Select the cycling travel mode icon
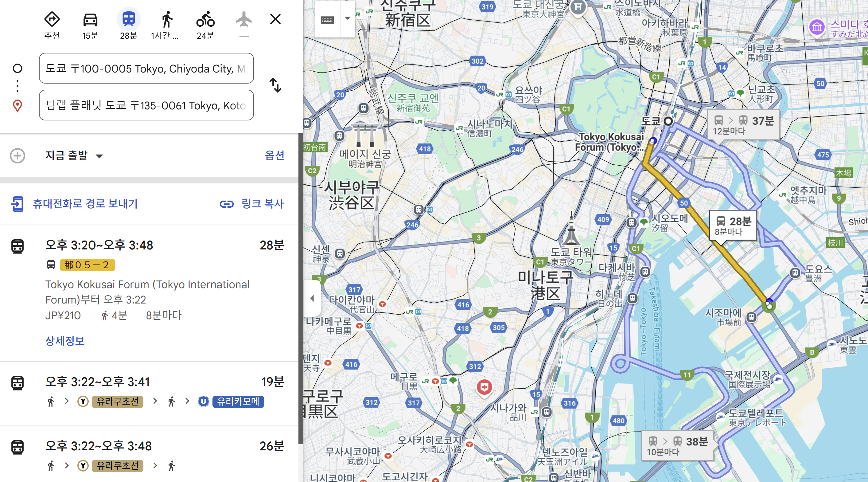The image size is (868, 482). (205, 20)
